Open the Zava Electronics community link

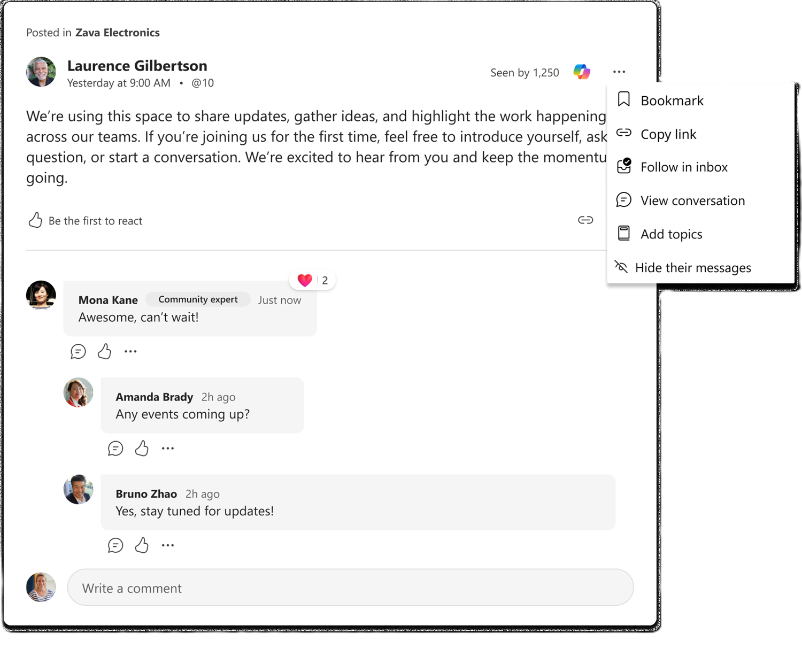(x=118, y=32)
